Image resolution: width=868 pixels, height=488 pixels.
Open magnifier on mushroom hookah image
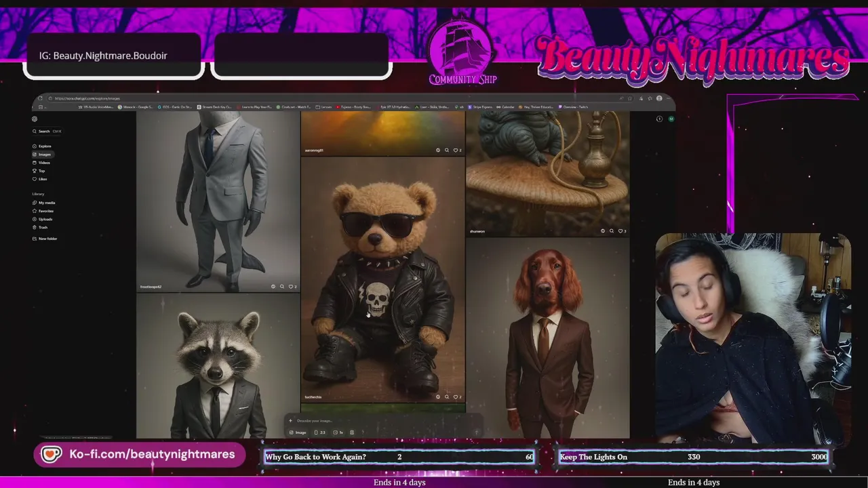pos(612,231)
